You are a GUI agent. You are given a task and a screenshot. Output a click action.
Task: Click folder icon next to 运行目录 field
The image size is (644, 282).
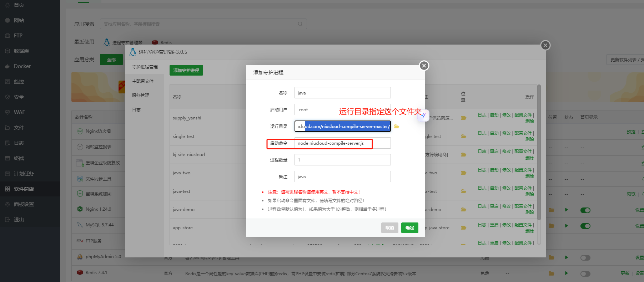tap(396, 127)
